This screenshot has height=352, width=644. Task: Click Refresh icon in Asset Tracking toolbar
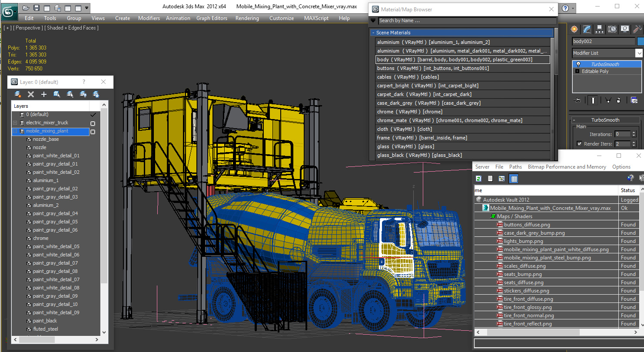point(478,179)
